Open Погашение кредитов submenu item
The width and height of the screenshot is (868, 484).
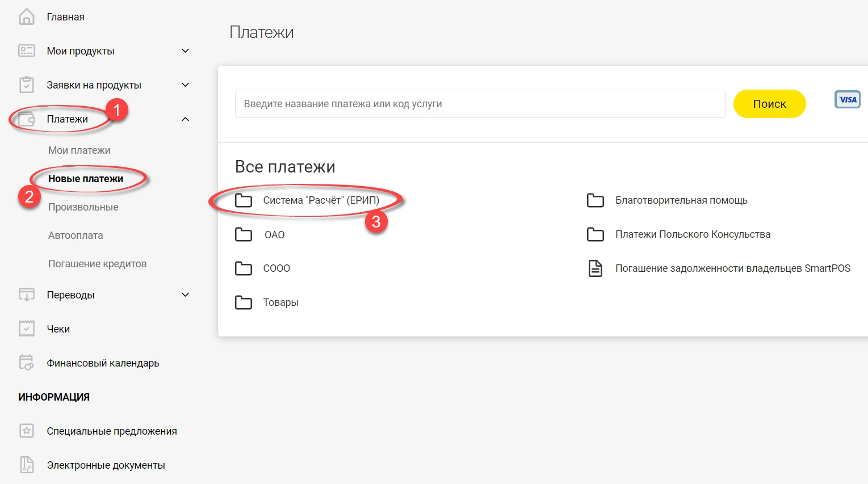98,264
